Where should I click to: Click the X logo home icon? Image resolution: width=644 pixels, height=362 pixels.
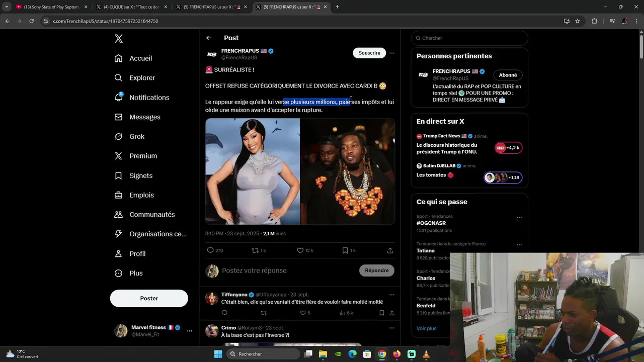(x=118, y=39)
